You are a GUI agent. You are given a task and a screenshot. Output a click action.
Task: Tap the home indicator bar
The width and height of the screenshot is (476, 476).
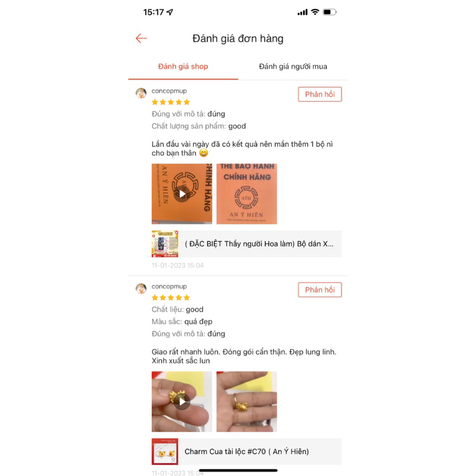tap(238, 471)
